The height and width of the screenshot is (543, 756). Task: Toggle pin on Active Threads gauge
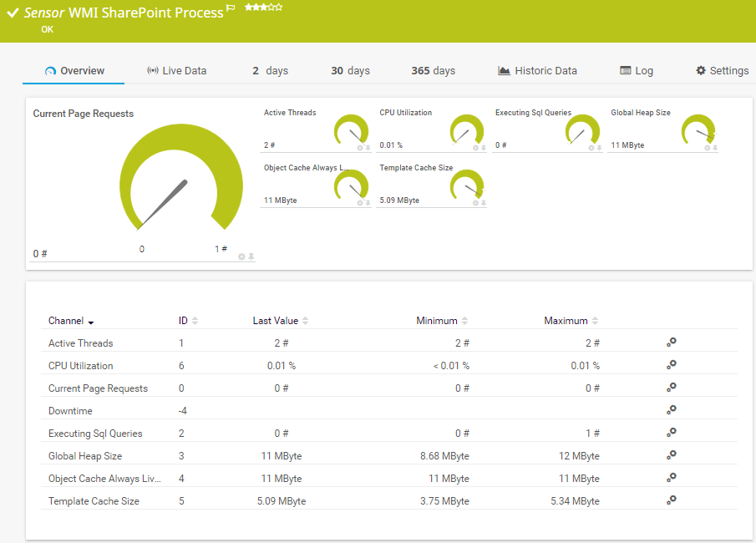[368, 148]
